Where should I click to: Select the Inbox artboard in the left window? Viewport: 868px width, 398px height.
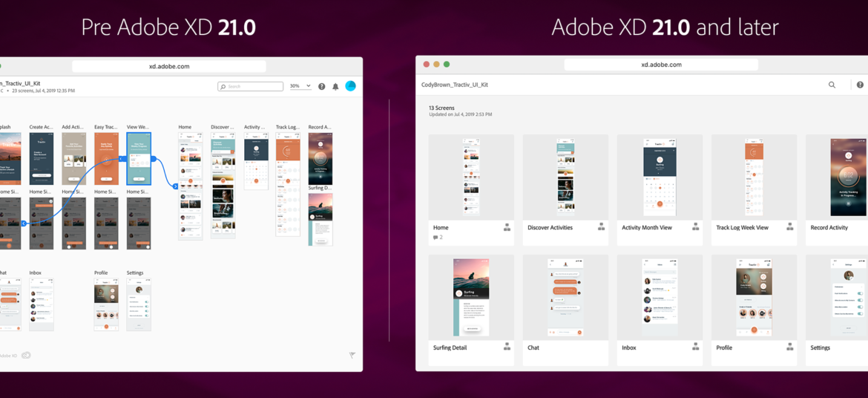coord(42,304)
